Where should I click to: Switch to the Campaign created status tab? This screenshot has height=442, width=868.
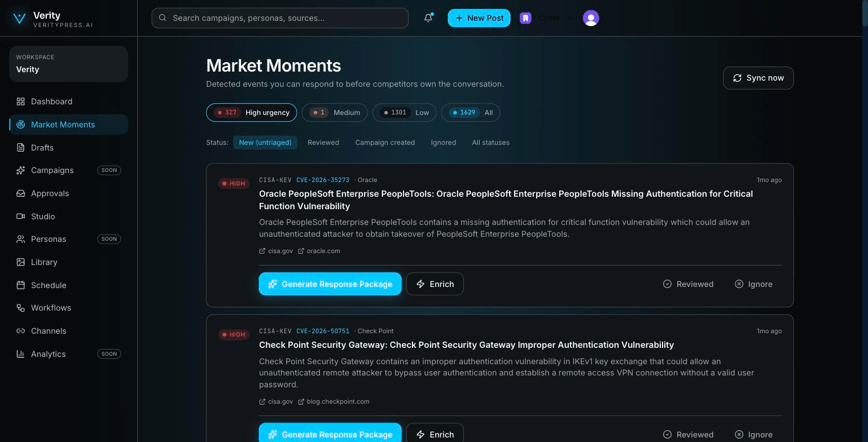click(385, 143)
